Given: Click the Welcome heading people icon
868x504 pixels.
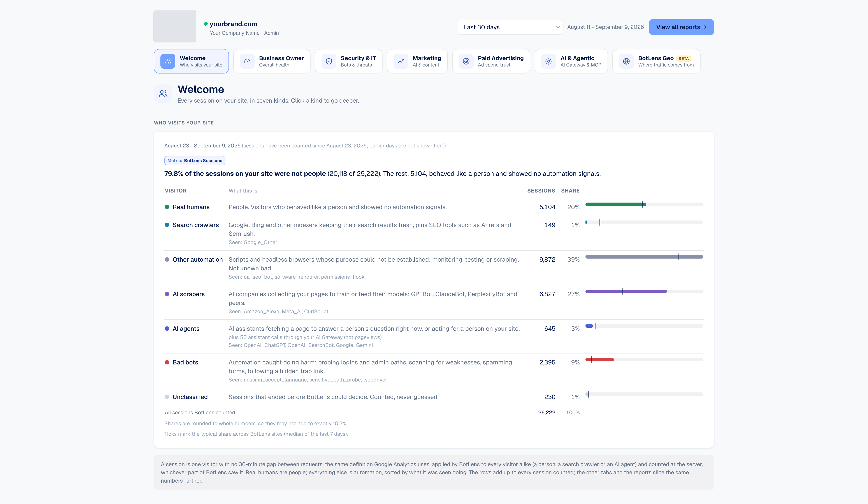Looking at the screenshot, I should 163,94.
